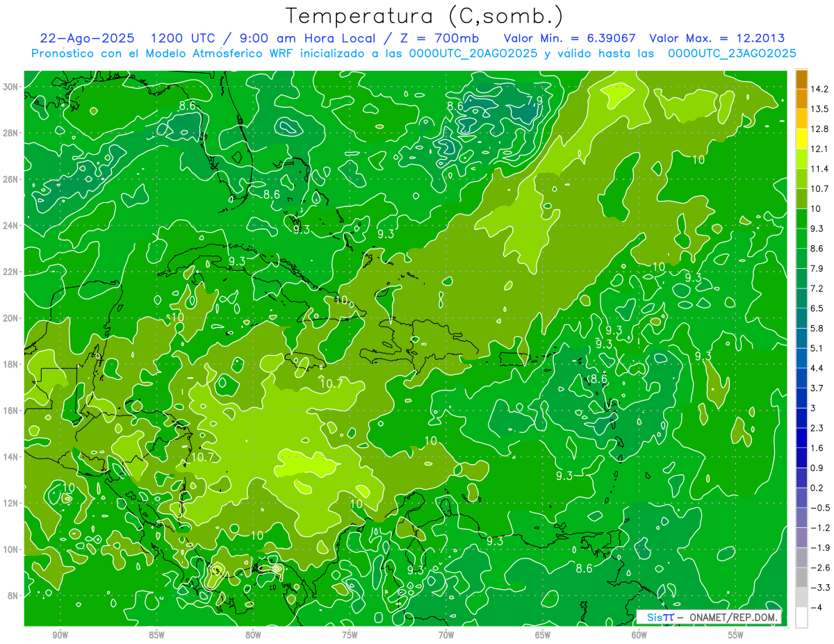
Task: Click the "26N" latitude label
Action: [x=11, y=179]
